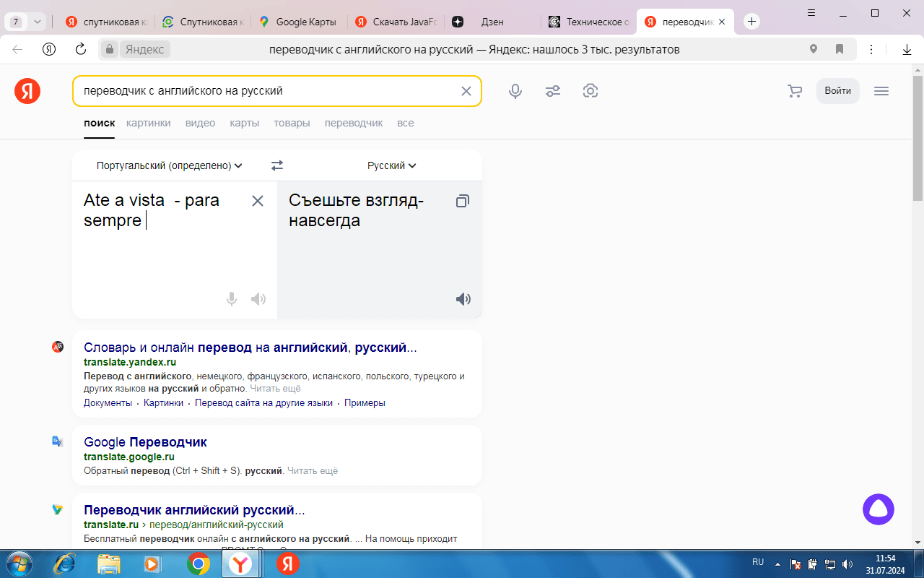924x578 pixels.
Task: Click the page vertical scrollbar thumb
Action: click(918, 137)
